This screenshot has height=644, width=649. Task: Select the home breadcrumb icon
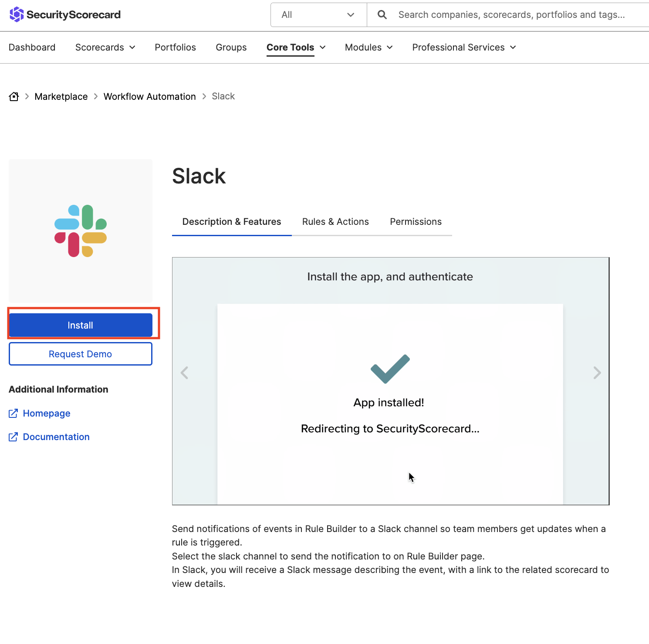[14, 96]
